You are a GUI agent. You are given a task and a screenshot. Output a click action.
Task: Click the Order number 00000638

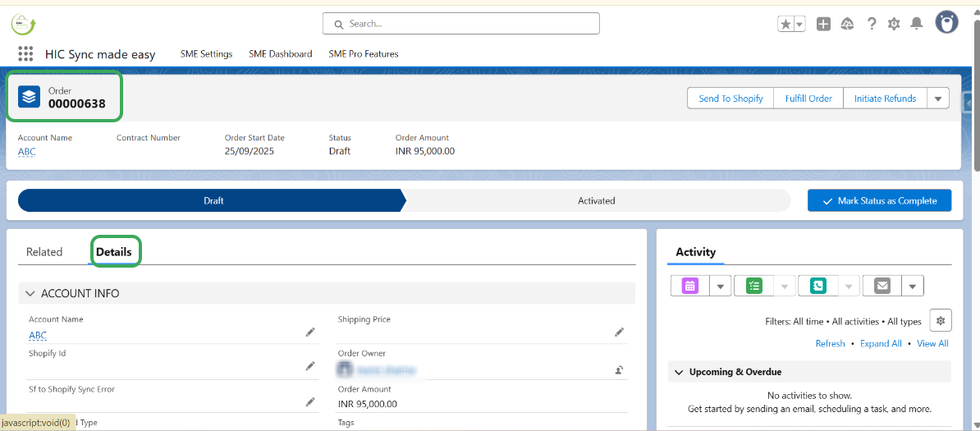pos(77,103)
